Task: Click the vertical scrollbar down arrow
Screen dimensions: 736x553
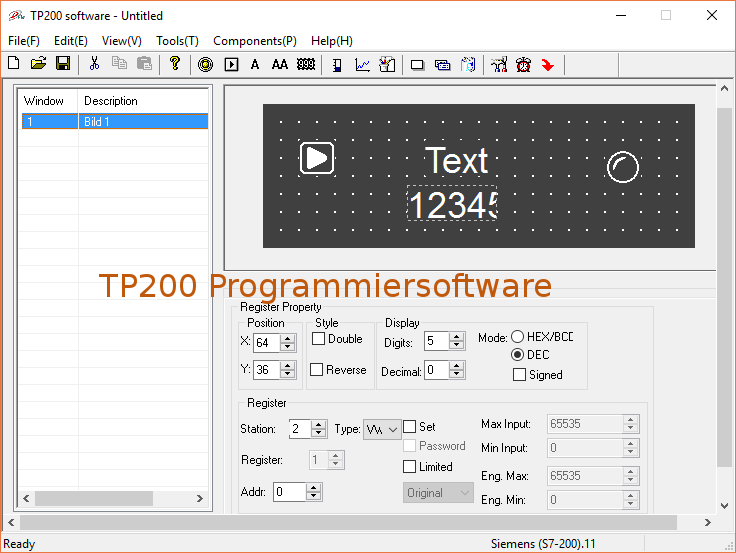Action: pyautogui.click(x=724, y=506)
